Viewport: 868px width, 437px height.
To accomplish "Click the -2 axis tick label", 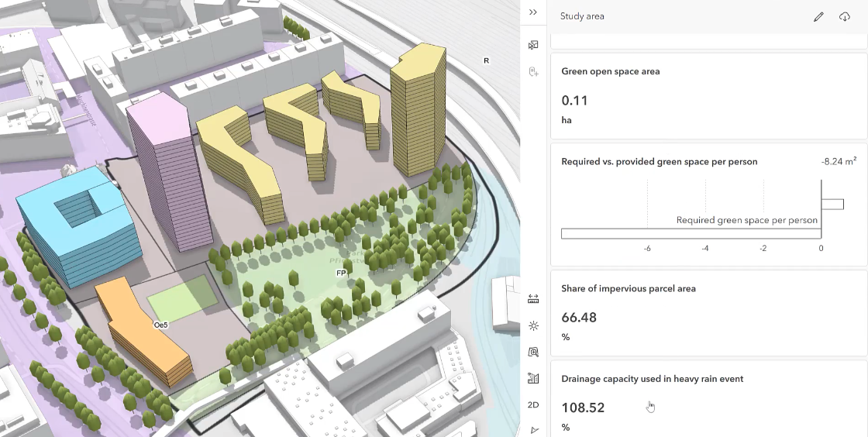I will pos(763,249).
